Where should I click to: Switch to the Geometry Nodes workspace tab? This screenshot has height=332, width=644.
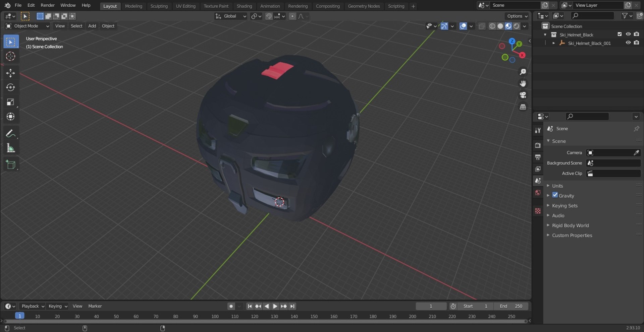pos(364,6)
